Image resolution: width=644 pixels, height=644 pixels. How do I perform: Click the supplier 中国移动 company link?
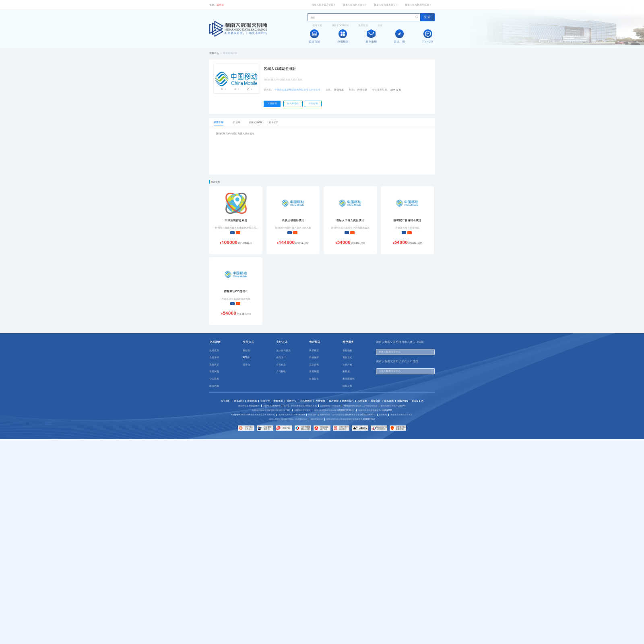point(297,90)
